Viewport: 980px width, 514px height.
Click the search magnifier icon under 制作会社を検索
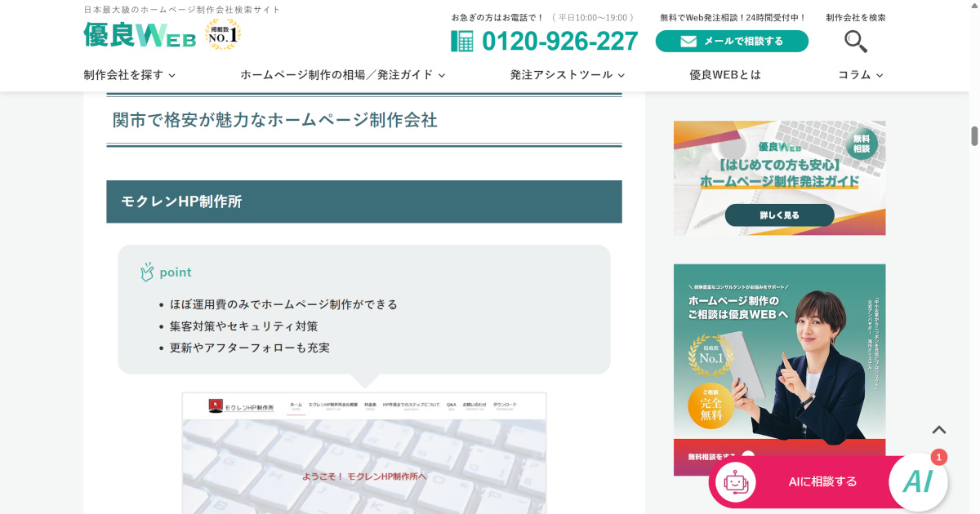pyautogui.click(x=854, y=40)
